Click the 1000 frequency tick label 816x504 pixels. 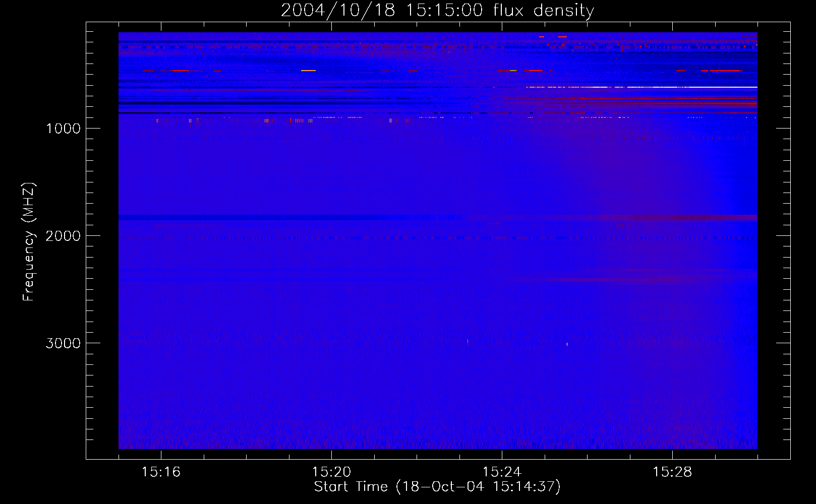click(x=63, y=129)
